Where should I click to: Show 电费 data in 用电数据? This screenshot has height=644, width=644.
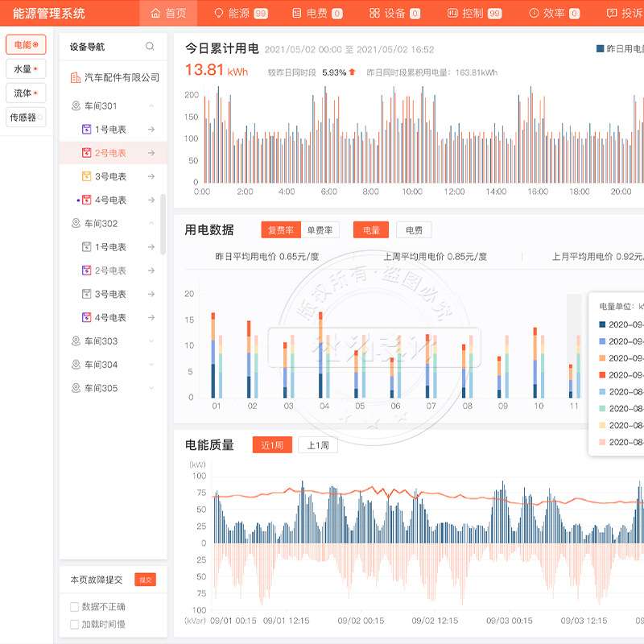coord(414,230)
